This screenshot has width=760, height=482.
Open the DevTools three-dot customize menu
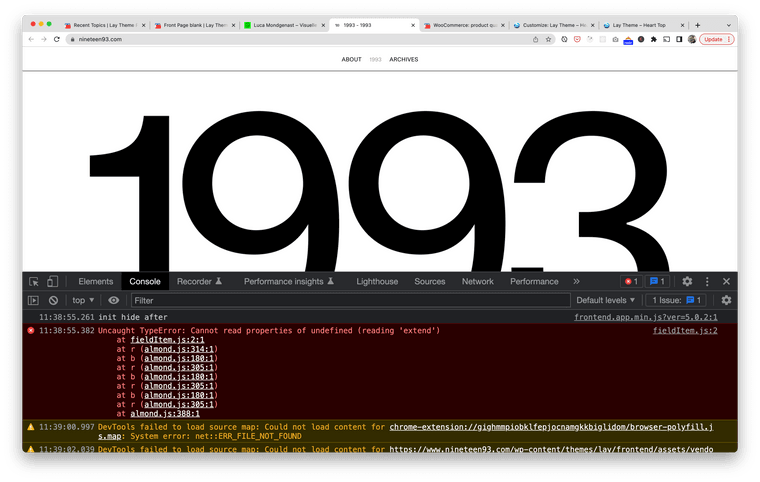tap(707, 282)
